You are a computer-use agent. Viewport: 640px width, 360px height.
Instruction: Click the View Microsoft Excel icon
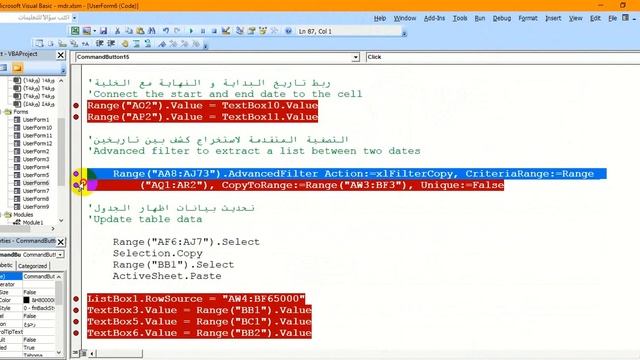[x=75, y=31]
